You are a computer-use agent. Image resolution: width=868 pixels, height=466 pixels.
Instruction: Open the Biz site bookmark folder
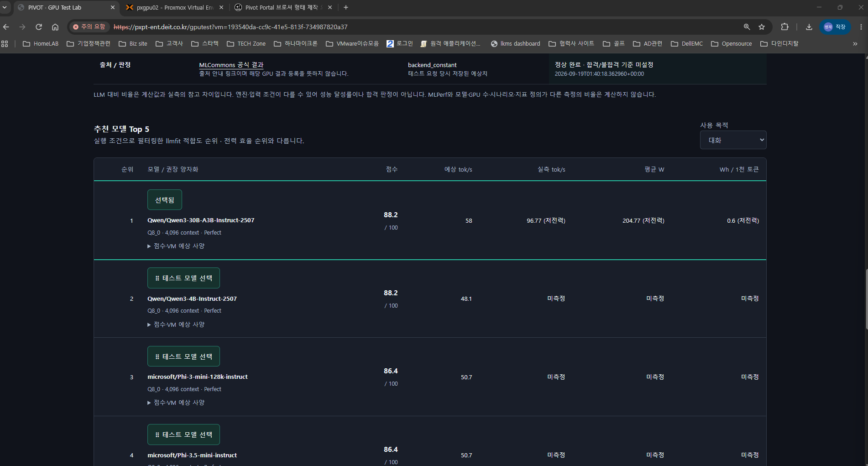click(133, 44)
